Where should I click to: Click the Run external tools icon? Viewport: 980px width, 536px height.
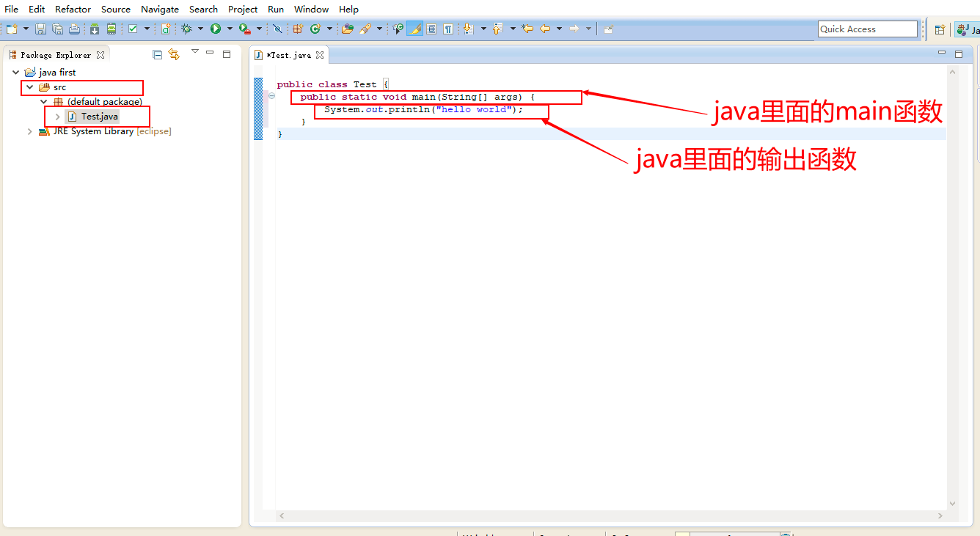click(245, 29)
